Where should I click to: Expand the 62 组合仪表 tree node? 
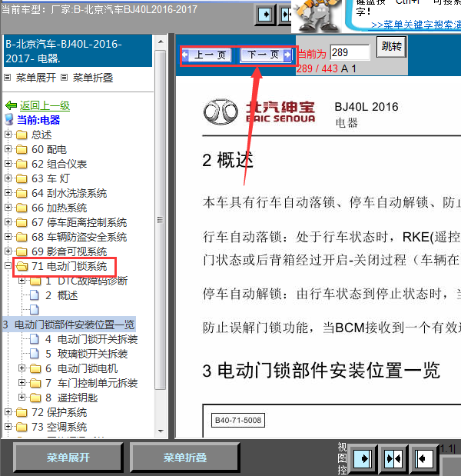pyautogui.click(x=8, y=163)
